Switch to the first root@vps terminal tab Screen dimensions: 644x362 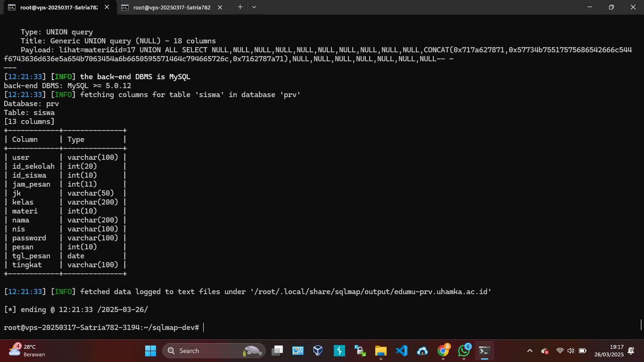click(59, 7)
